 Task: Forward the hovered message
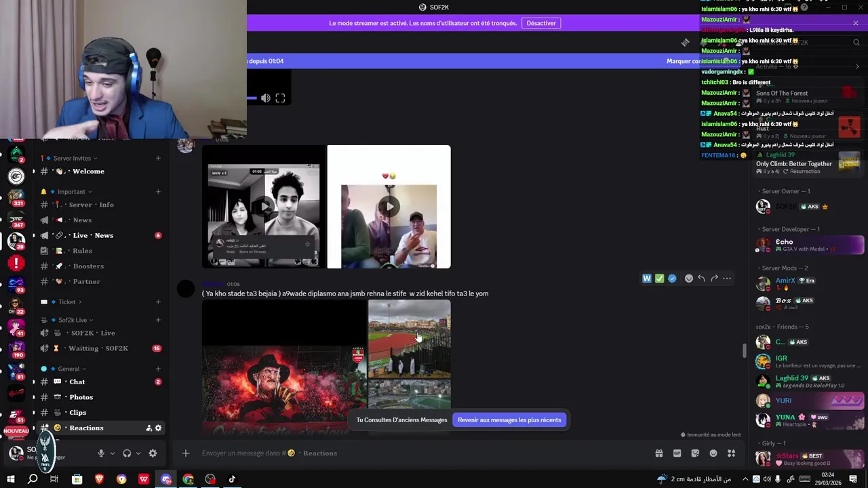click(x=714, y=279)
